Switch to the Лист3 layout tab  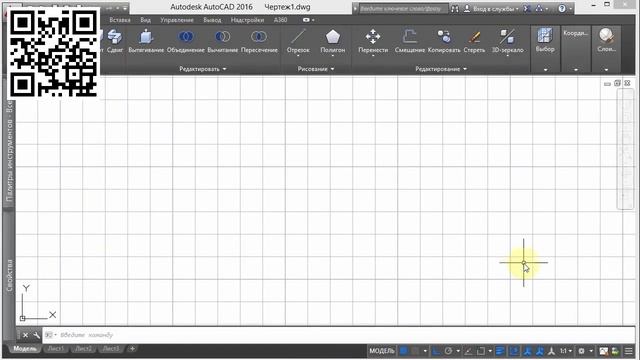pos(111,349)
